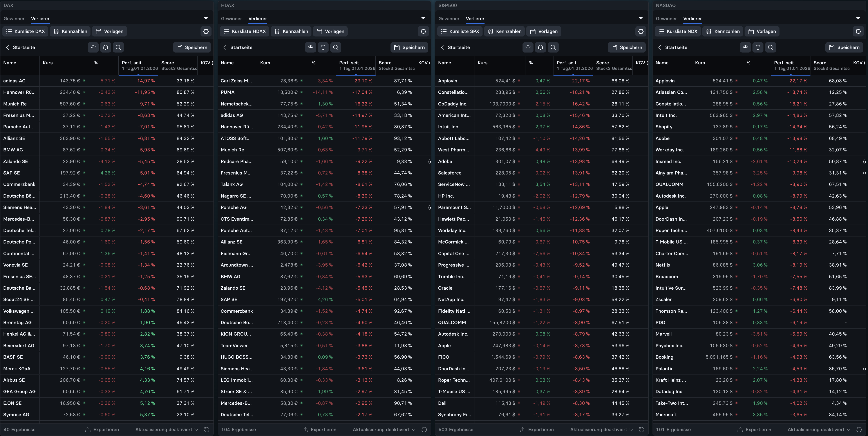
Task: Switch to the Gewinner tab in the DAX panel
Action: [x=14, y=18]
